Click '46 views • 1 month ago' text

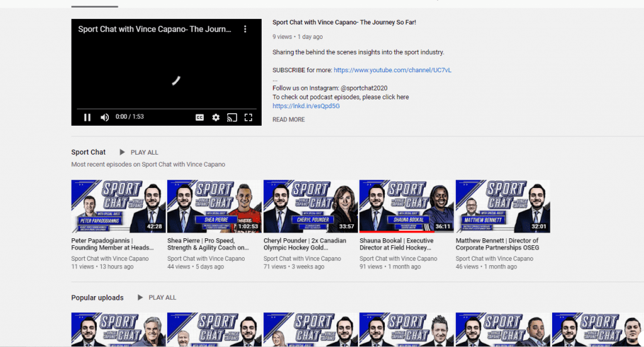486,267
